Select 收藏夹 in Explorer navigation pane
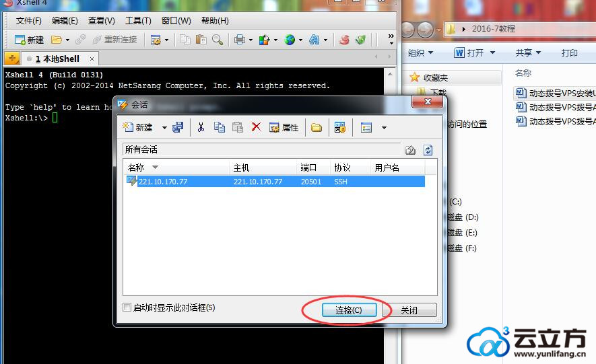 pos(436,78)
